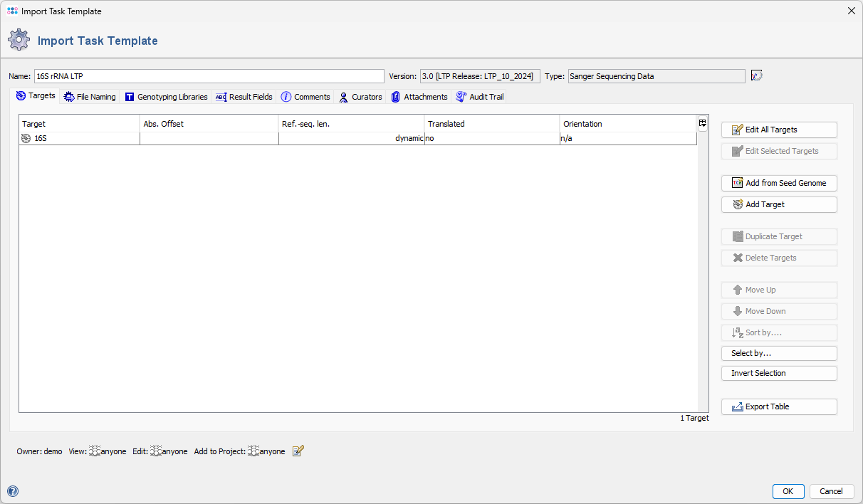Click the chromatogram trace icon beside the Type field
The width and height of the screenshot is (863, 504).
click(x=756, y=75)
